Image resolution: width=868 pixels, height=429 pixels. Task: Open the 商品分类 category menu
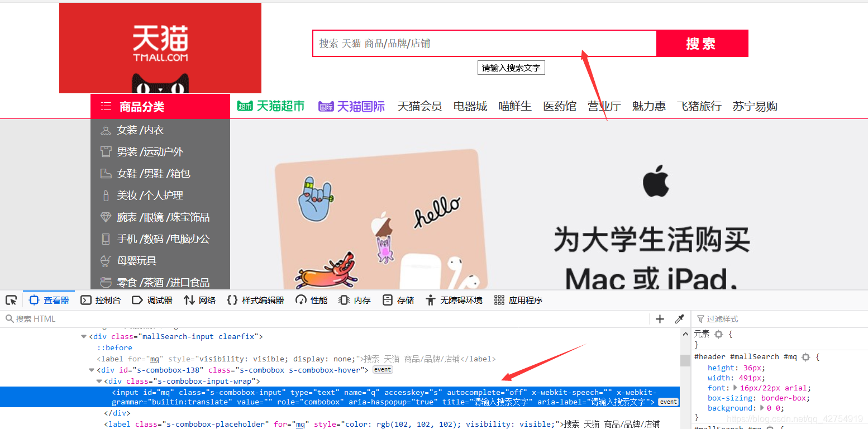[x=160, y=106]
